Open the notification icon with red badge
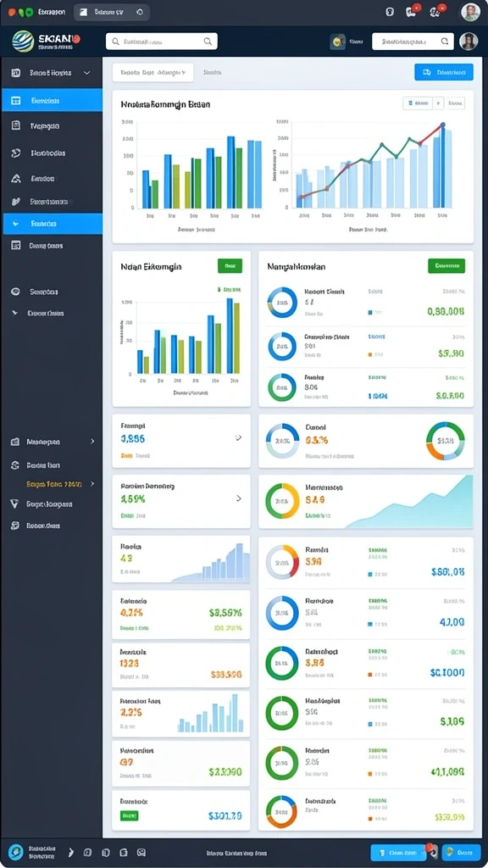The height and width of the screenshot is (868, 488). pyautogui.click(x=411, y=11)
